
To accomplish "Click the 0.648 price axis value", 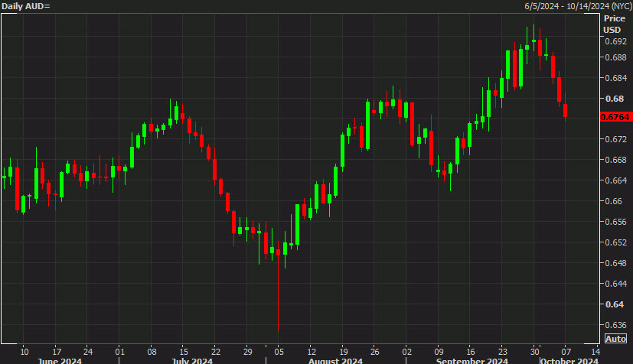I will (615, 263).
